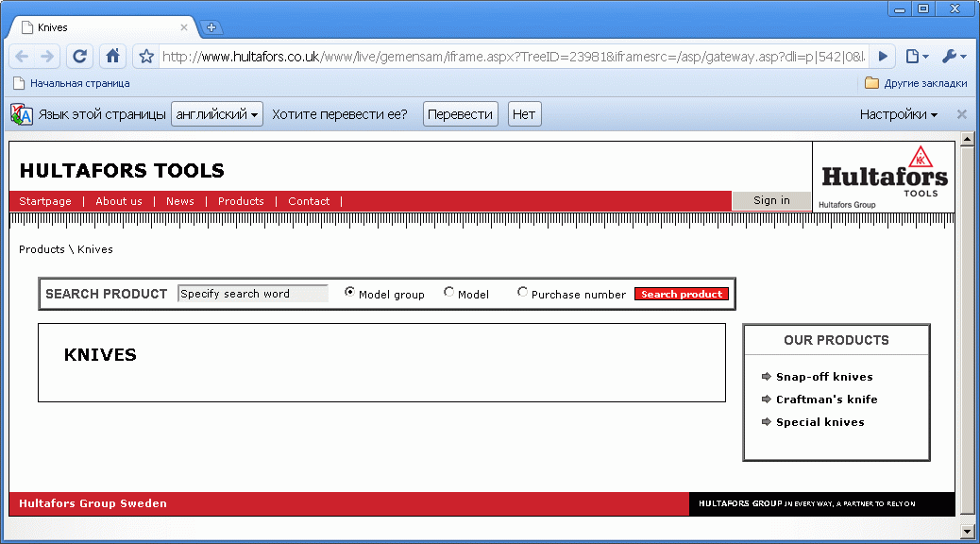
Task: Expand the Настройки translation settings menu
Action: pos(898,114)
